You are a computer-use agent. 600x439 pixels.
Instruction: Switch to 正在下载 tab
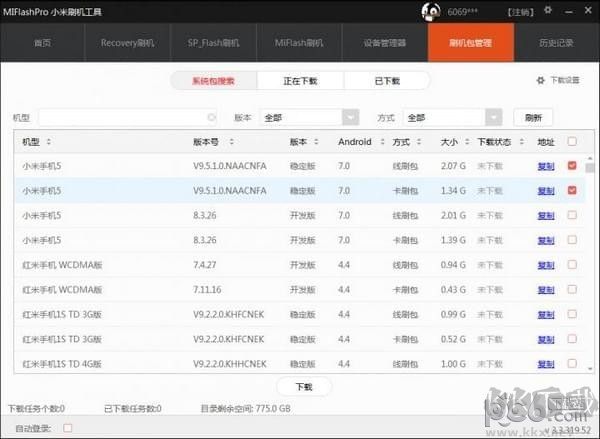point(300,80)
